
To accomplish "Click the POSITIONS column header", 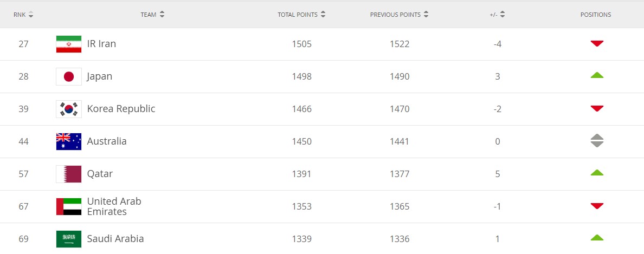I will (596, 15).
